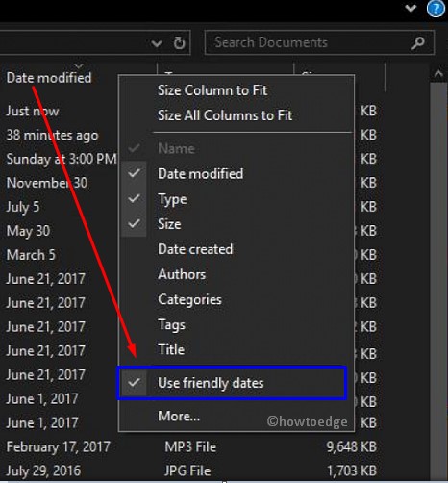Refresh the folder via the refresh icon
This screenshot has width=448, height=483.
click(179, 43)
